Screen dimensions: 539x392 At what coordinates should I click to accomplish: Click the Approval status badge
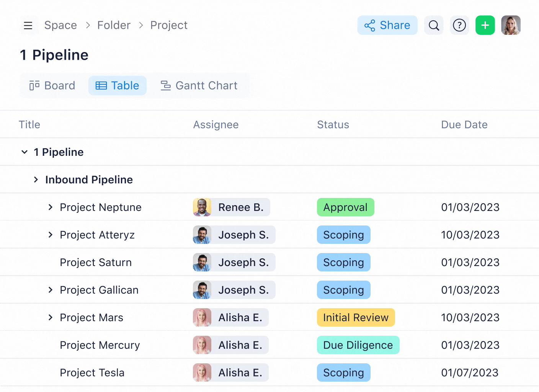[x=346, y=207]
